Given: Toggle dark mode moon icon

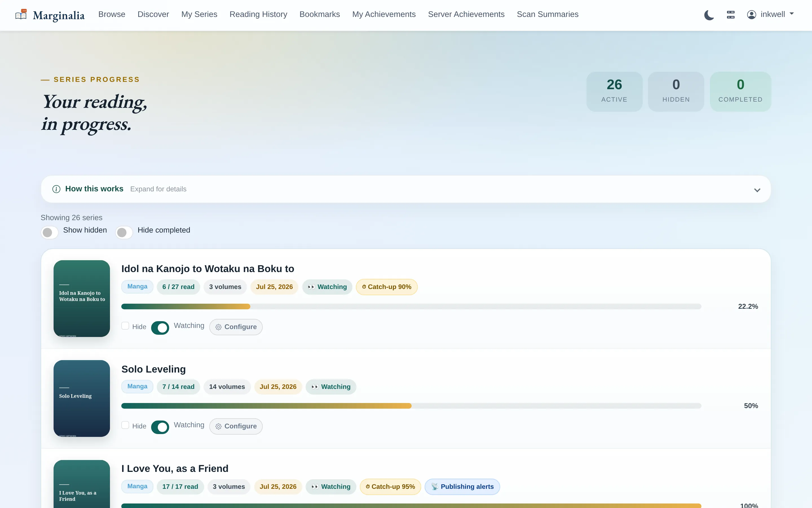Looking at the screenshot, I should pyautogui.click(x=709, y=15).
